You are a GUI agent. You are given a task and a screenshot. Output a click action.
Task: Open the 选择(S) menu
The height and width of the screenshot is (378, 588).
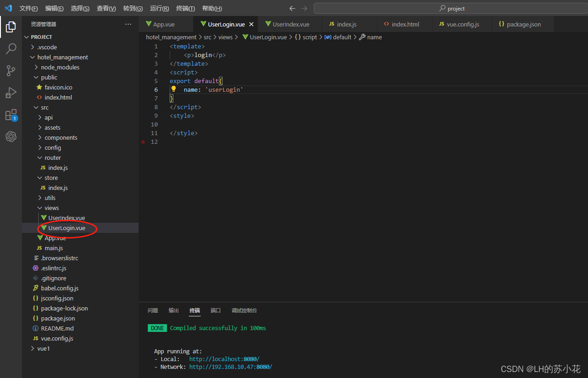tap(80, 8)
